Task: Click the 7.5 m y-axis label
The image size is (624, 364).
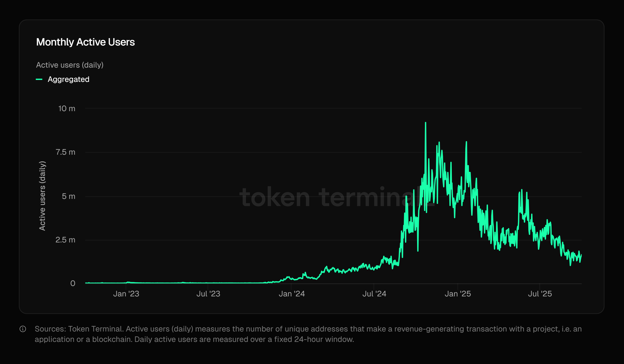Action: [x=65, y=152]
